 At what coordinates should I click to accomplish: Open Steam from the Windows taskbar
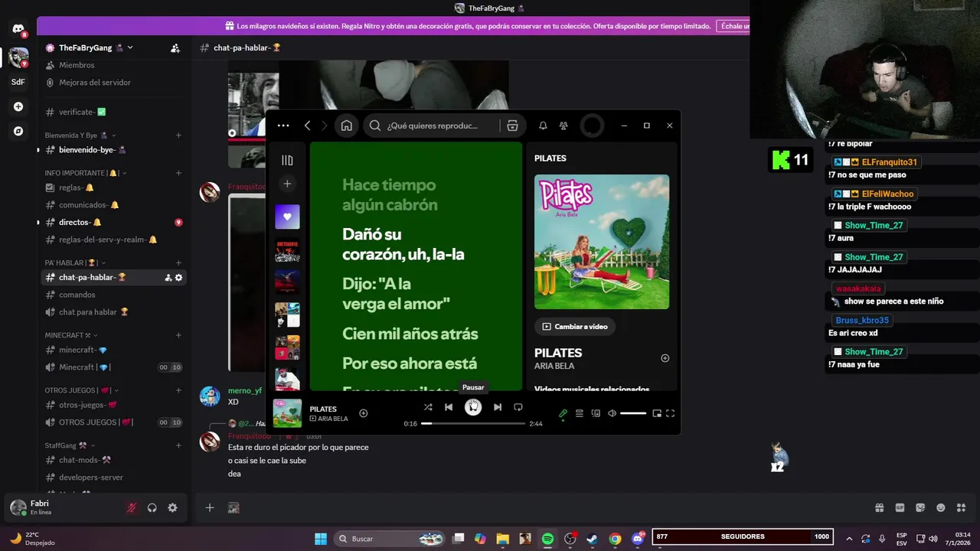click(x=593, y=539)
